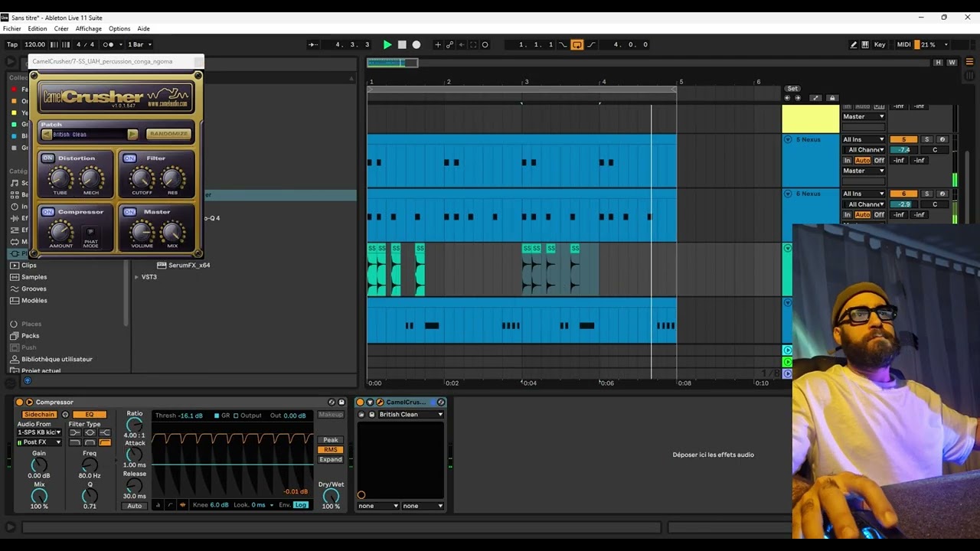
Task: Select Grooves category in browser
Action: point(34,289)
